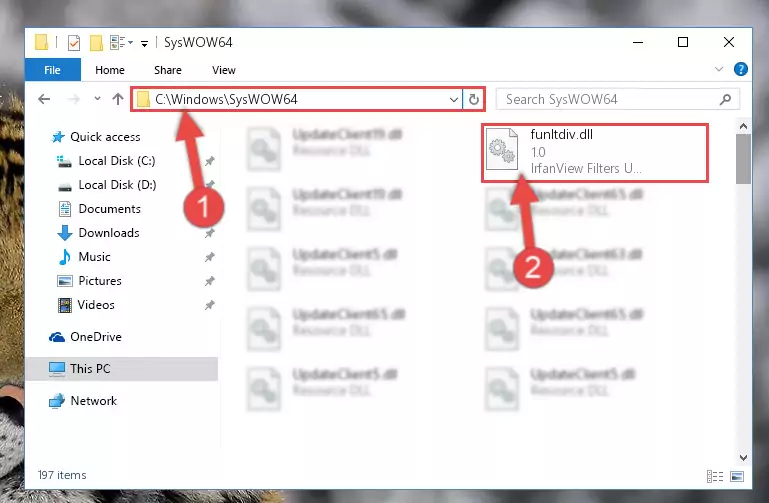This screenshot has height=503, width=769.
Task: Click the New Folder icon in the quick access toolbar
Action: tap(96, 43)
